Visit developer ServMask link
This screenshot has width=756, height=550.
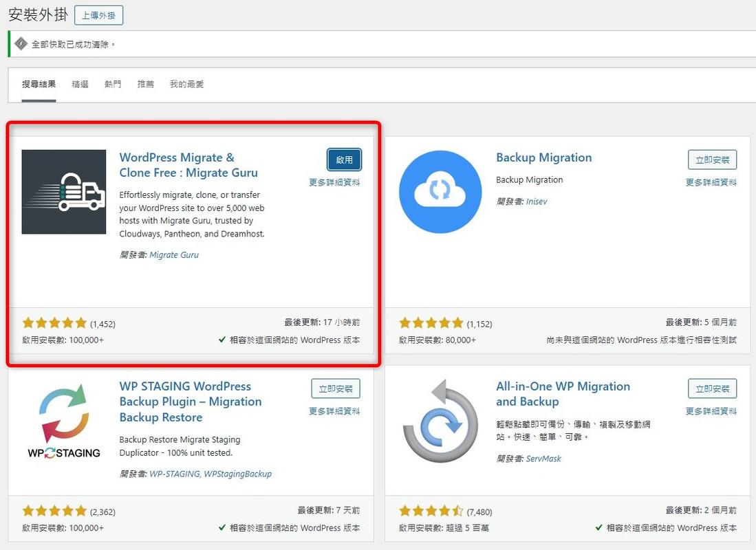(x=543, y=459)
